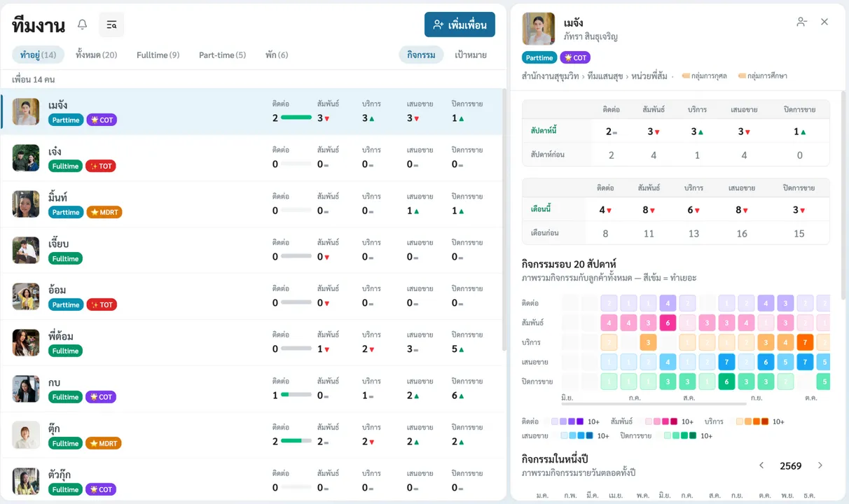Image resolution: width=849 pixels, height=504 pixels.
Task: Go to next year after 2569
Action: coord(820,465)
